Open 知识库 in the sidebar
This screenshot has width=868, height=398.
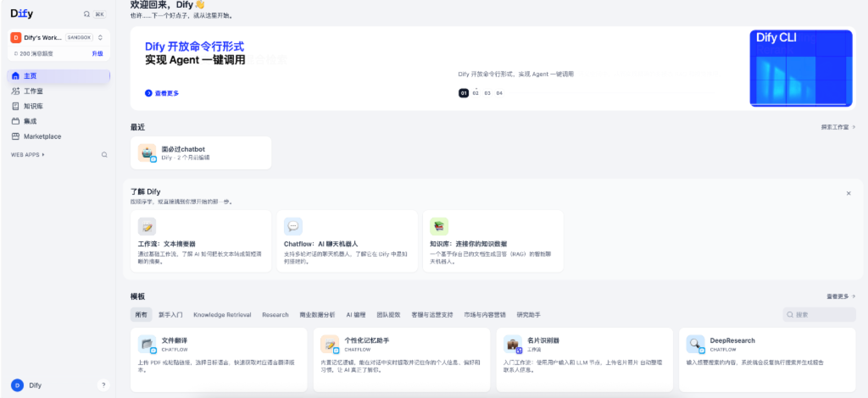(x=58, y=106)
